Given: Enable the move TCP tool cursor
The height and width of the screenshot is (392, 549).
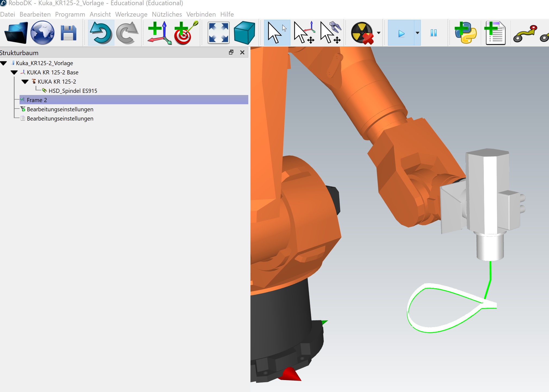Looking at the screenshot, I should click(x=330, y=33).
